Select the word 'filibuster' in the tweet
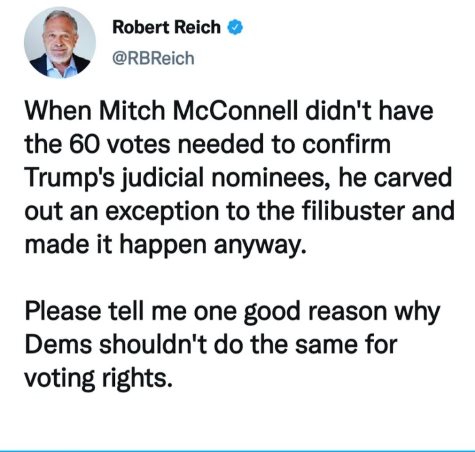Image resolution: width=475 pixels, height=452 pixels. [354, 211]
